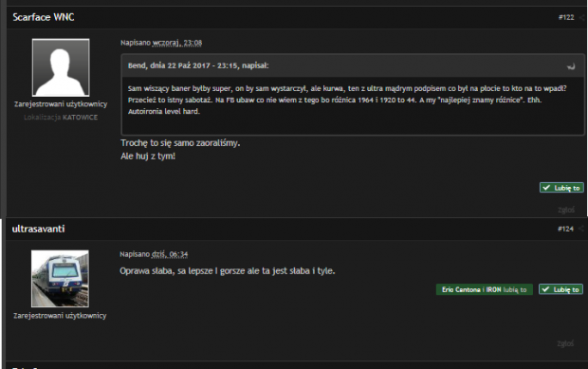
Task: Open the ultrasavanti username link
Action: click(x=38, y=229)
